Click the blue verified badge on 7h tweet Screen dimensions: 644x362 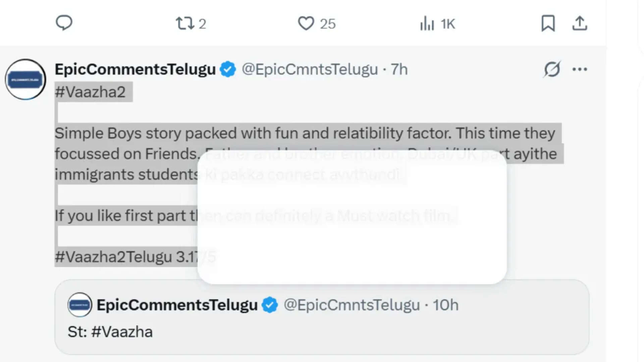click(x=228, y=69)
